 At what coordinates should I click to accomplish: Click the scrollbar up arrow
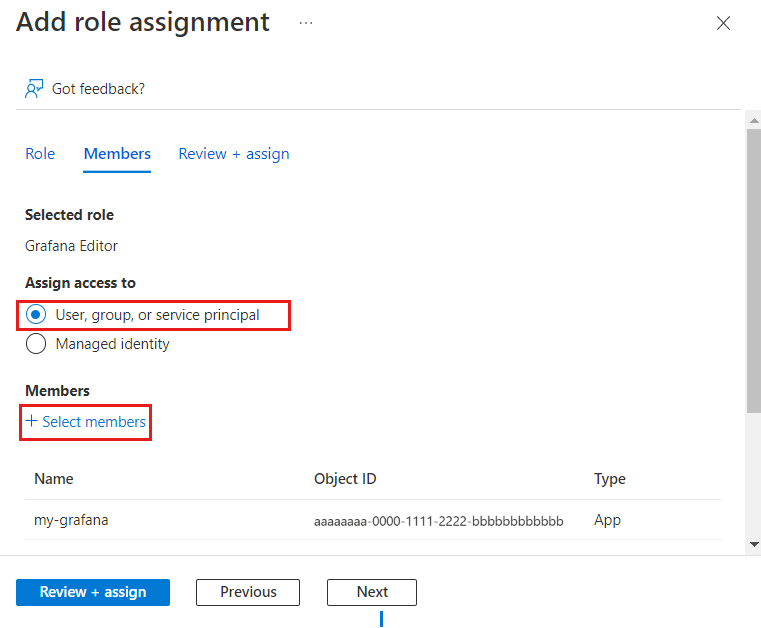[754, 119]
